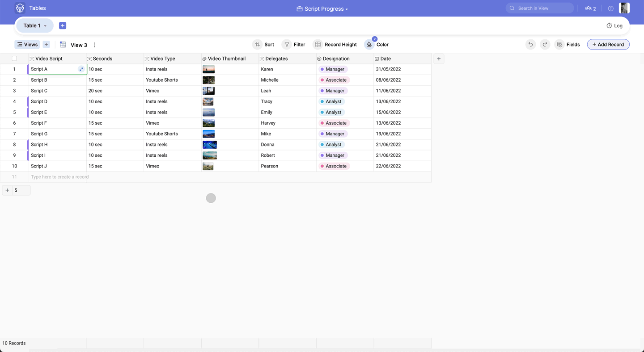
Task: Click the 20 sec cell
Action: (x=115, y=91)
